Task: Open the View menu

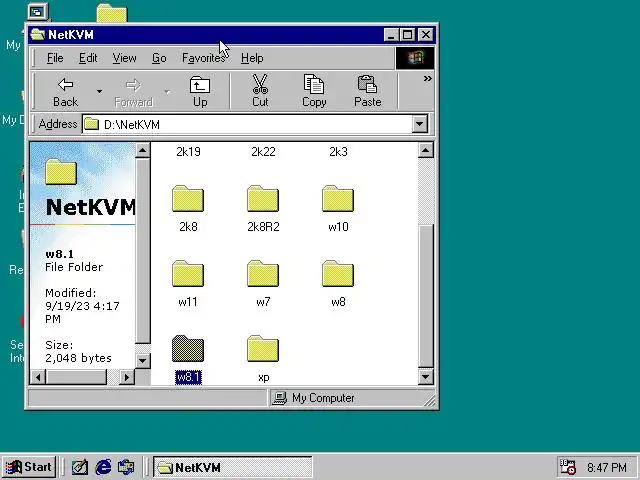Action: pyautogui.click(x=124, y=58)
